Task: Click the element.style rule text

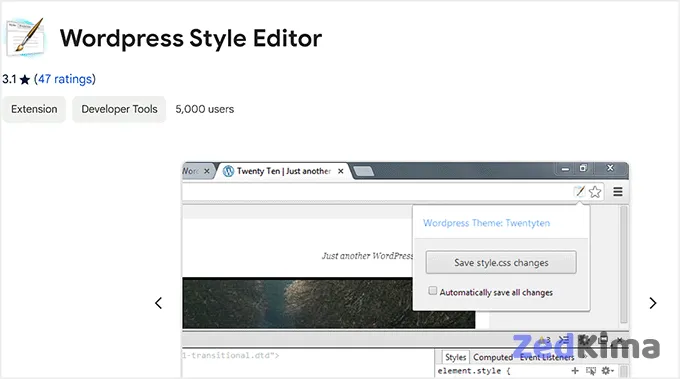Action: coord(474,371)
